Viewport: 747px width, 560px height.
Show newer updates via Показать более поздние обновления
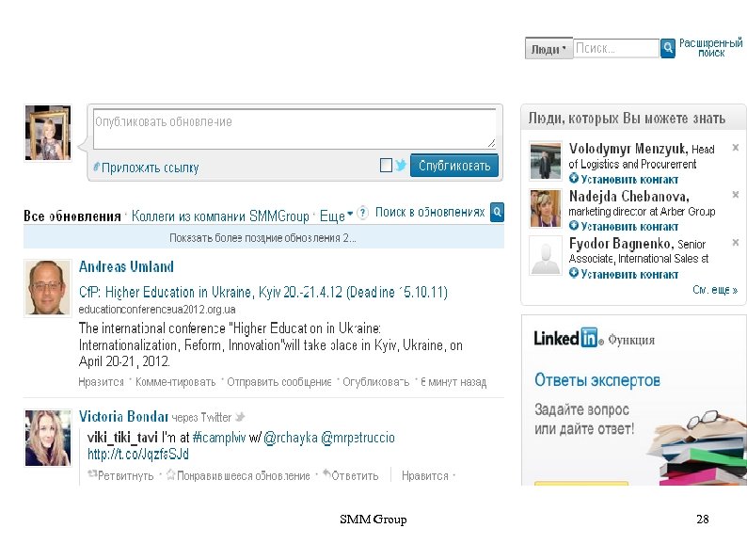click(x=263, y=237)
